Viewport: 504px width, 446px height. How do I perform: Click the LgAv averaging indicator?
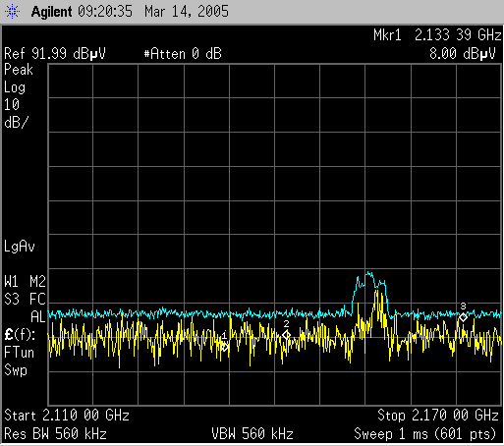(20, 247)
